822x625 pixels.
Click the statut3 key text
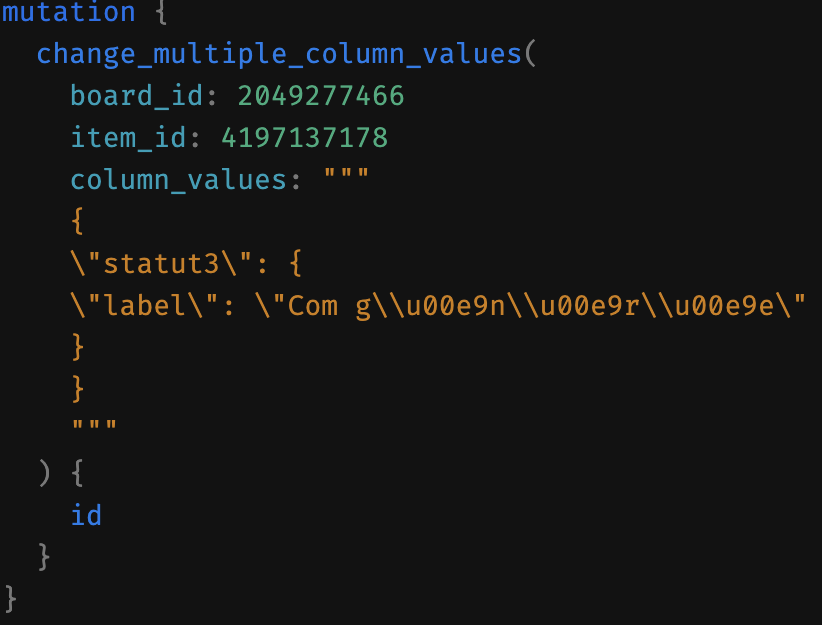tap(161, 263)
